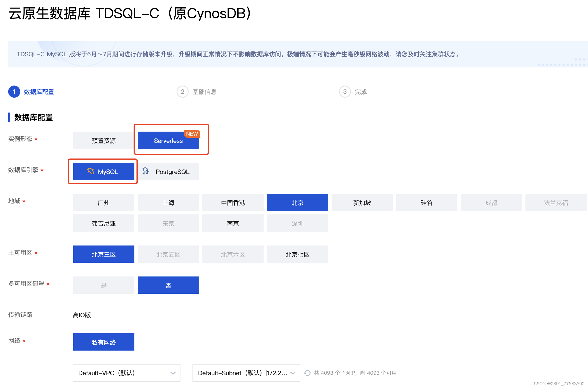Click the storage upgrade notice banner

298,54
